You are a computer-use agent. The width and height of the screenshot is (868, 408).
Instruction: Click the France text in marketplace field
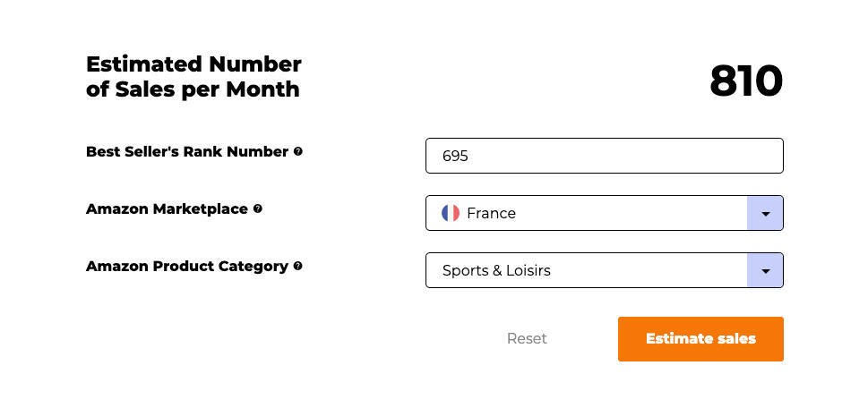point(491,214)
